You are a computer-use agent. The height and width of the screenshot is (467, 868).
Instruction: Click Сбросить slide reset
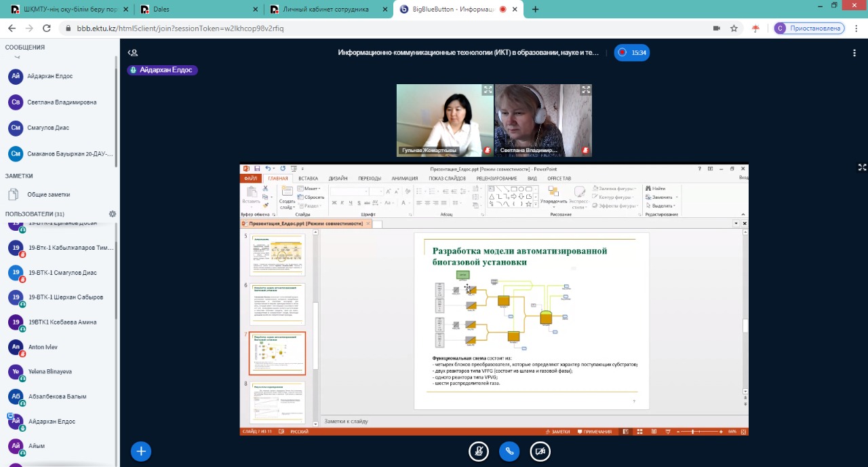pyautogui.click(x=312, y=197)
